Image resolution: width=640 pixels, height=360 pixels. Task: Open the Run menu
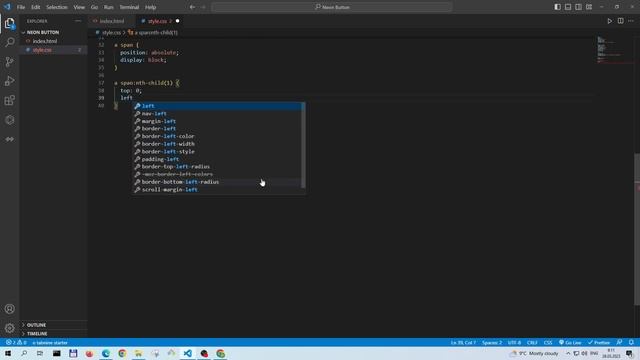[x=109, y=7]
